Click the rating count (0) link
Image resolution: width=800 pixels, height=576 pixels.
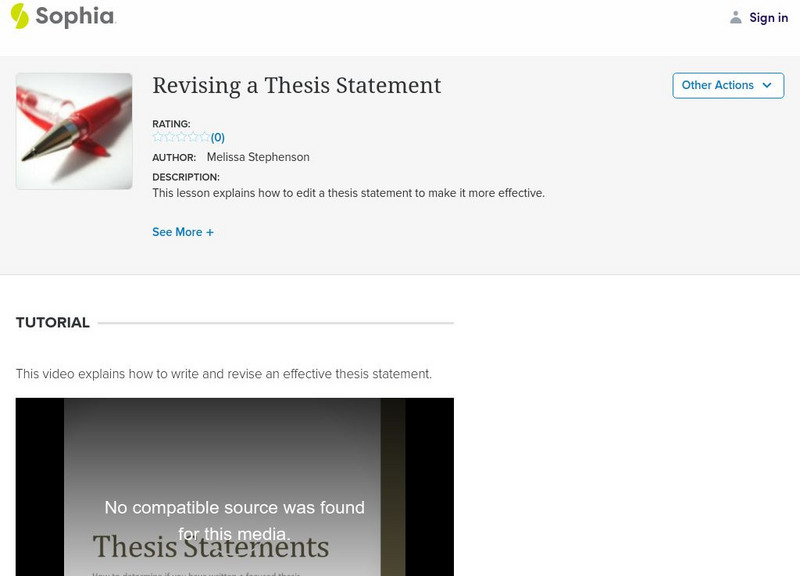coord(218,136)
